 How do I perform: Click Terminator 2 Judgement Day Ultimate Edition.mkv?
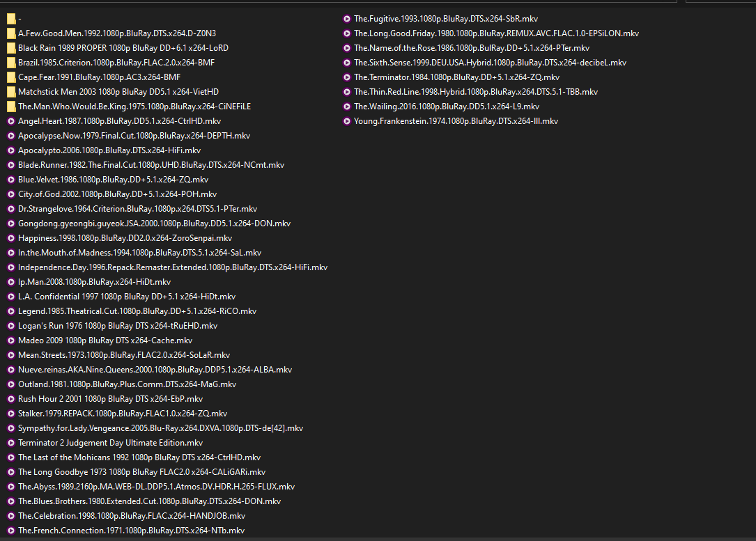click(x=110, y=443)
